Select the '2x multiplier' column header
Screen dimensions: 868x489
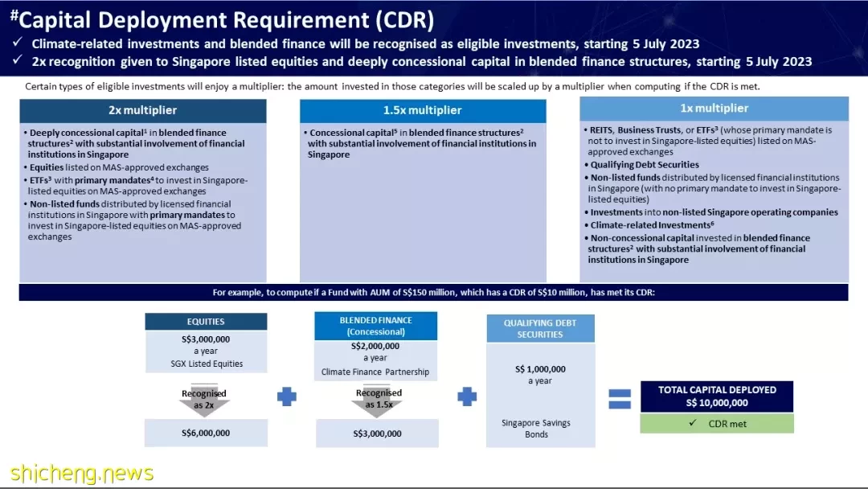[x=143, y=111]
